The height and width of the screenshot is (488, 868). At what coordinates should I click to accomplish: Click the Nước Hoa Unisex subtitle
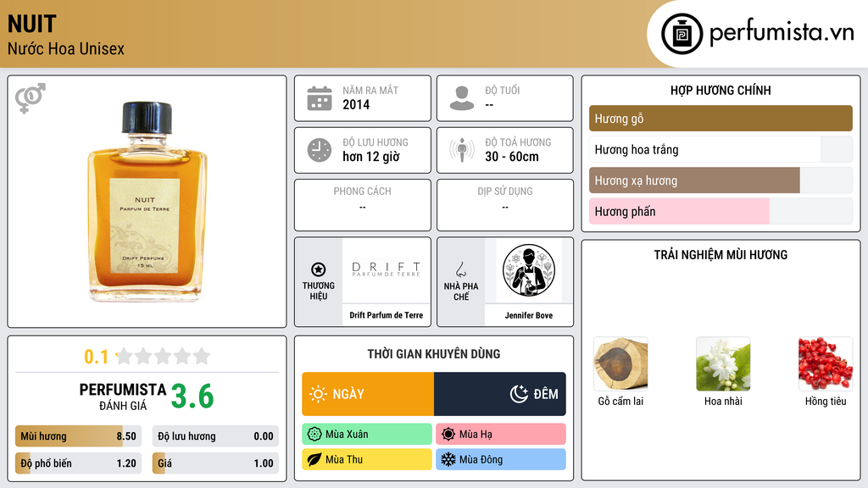66,48
